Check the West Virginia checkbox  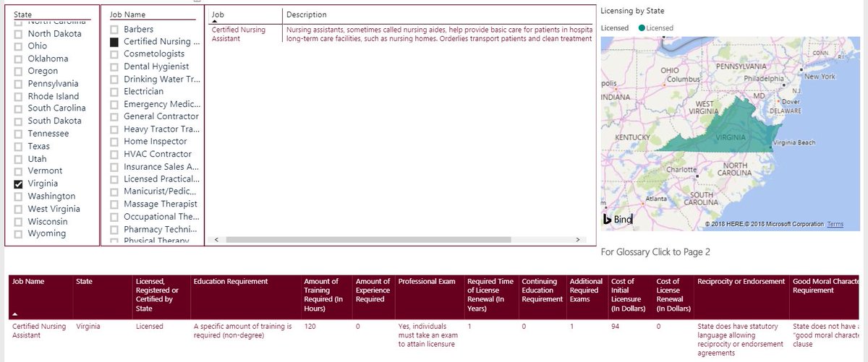point(19,210)
